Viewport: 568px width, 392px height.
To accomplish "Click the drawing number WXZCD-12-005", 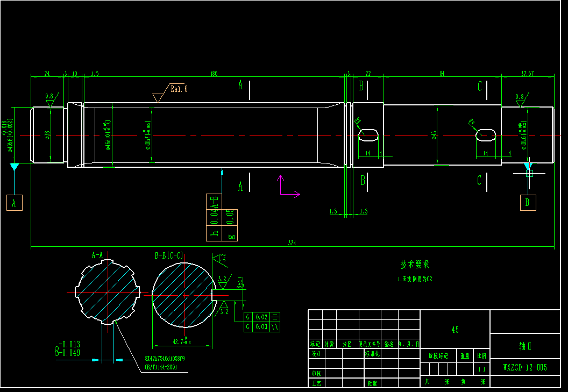I will [x=525, y=367].
